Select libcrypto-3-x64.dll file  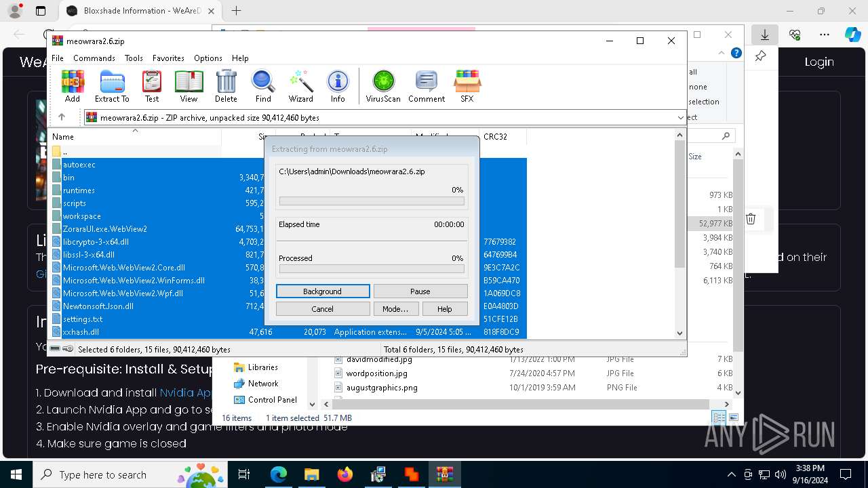point(96,242)
